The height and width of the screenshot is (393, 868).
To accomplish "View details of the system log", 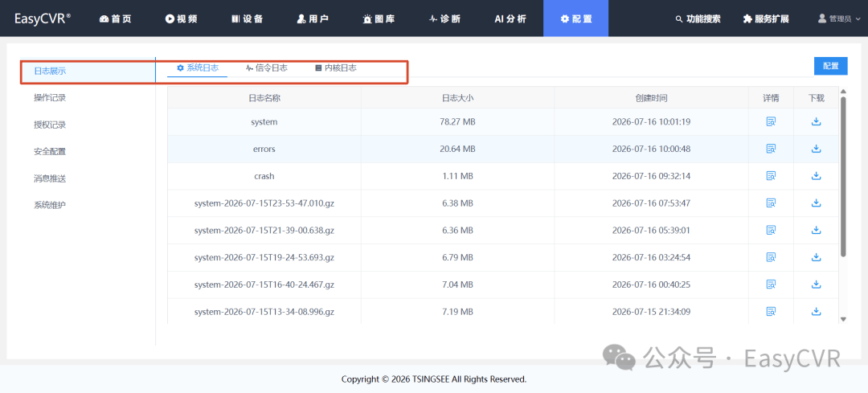I will click(771, 122).
